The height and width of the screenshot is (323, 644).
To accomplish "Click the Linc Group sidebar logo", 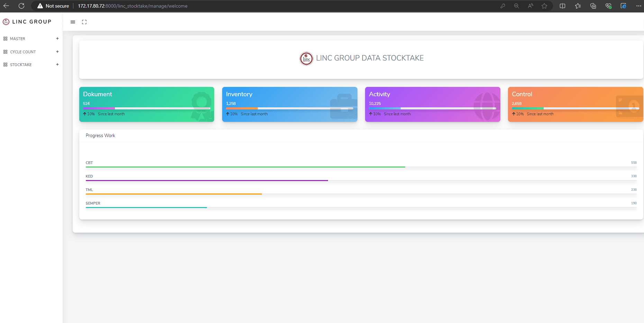I will click(27, 22).
